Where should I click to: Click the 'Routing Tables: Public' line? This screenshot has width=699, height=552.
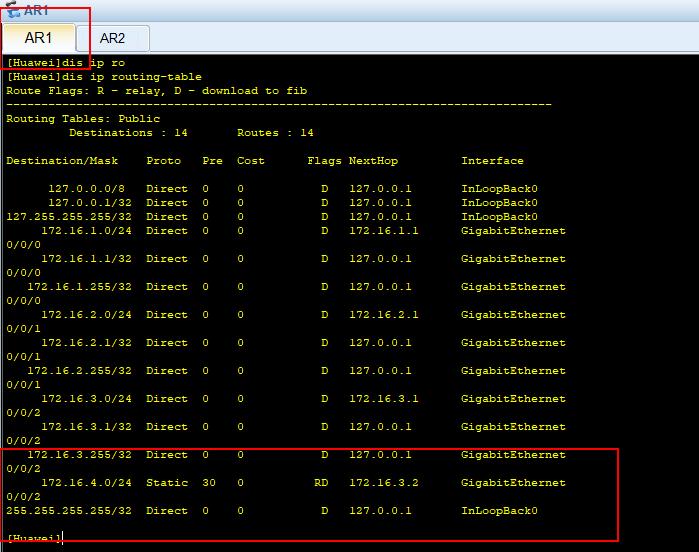coord(83,119)
